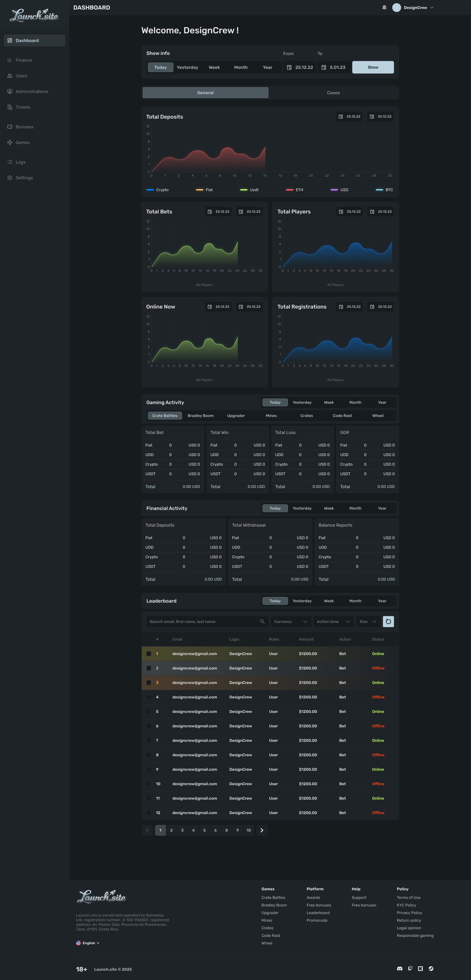Click Status column header in leaderboard
This screenshot has width=471, height=980.
(x=378, y=639)
